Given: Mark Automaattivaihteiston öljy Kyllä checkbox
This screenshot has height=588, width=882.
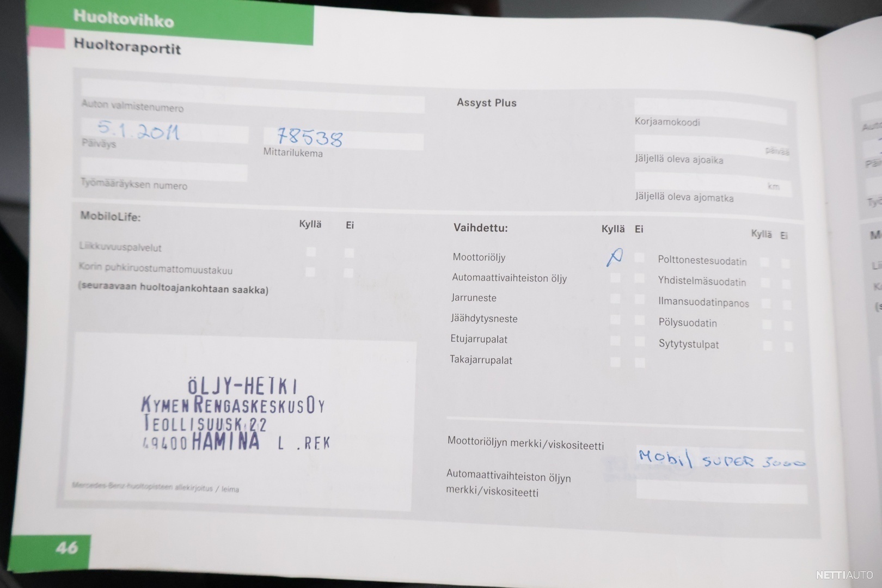Looking at the screenshot, I should pos(615,278).
